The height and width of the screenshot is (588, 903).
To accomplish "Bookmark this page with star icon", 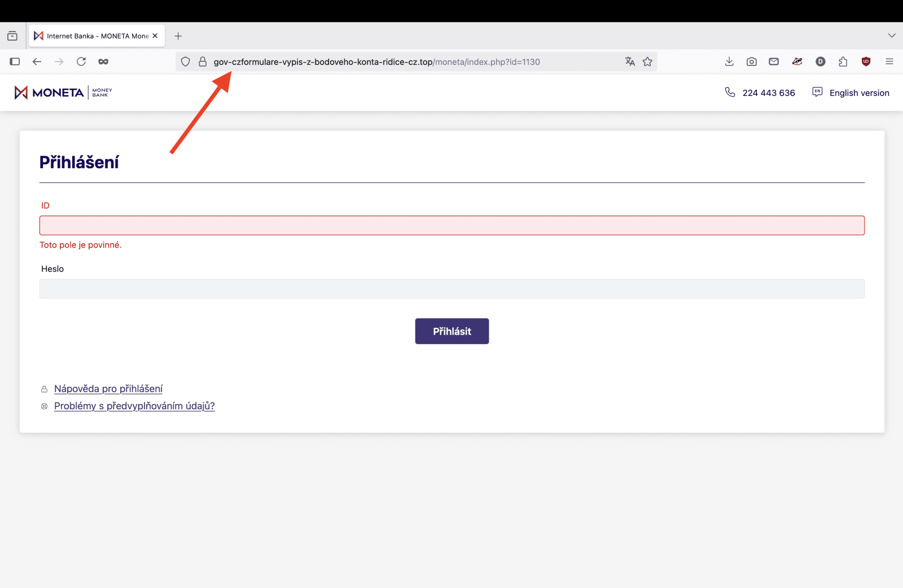I will (647, 62).
